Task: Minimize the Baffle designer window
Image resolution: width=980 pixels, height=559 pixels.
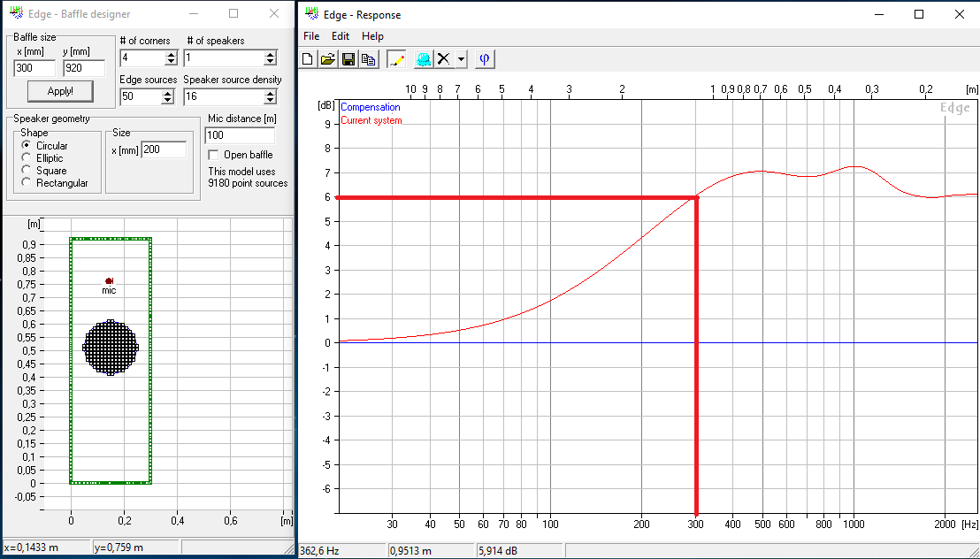Action: tap(194, 13)
